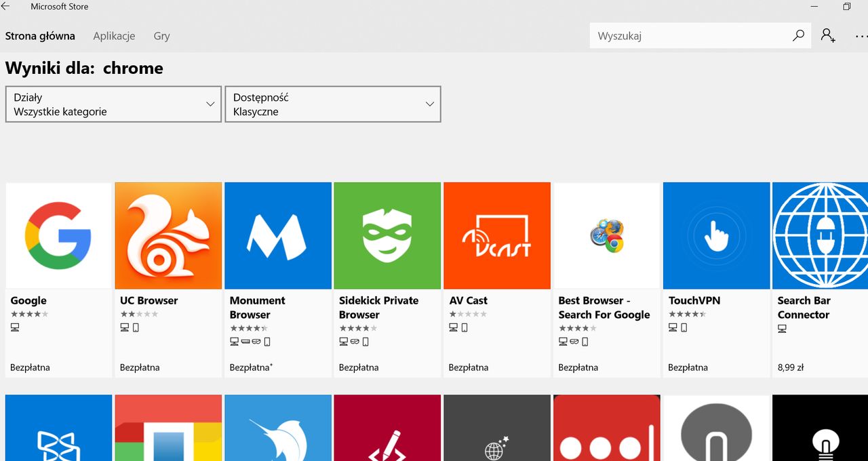Open the Sidekick Private Browser mask icon
This screenshot has width=868, height=461.
click(x=387, y=236)
